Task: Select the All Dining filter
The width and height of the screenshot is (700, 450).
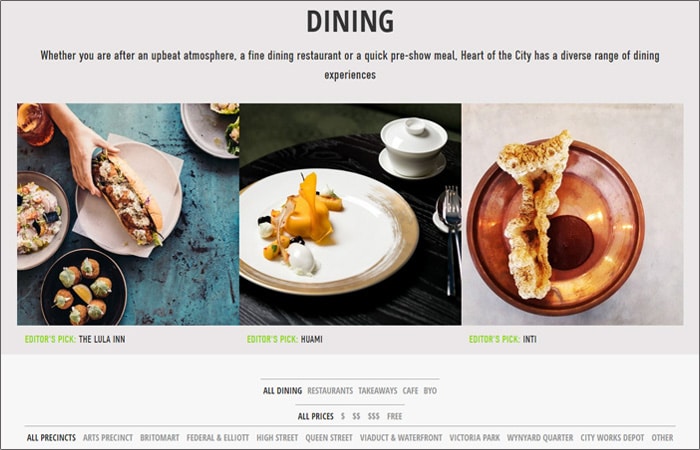Action: tap(283, 391)
